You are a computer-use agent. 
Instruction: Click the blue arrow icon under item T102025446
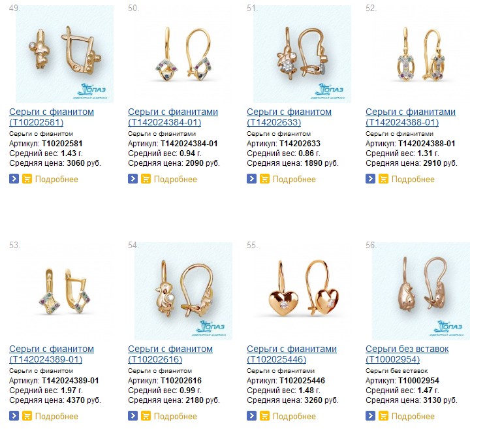pyautogui.click(x=251, y=415)
